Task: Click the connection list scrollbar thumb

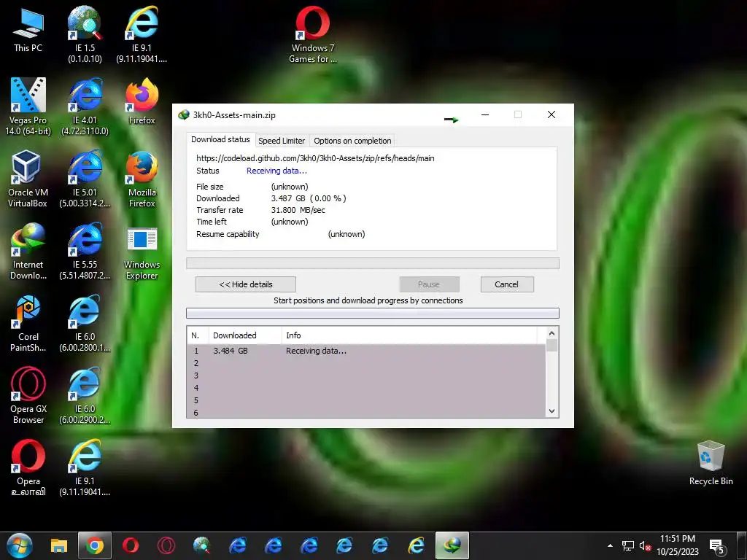Action: (x=551, y=345)
